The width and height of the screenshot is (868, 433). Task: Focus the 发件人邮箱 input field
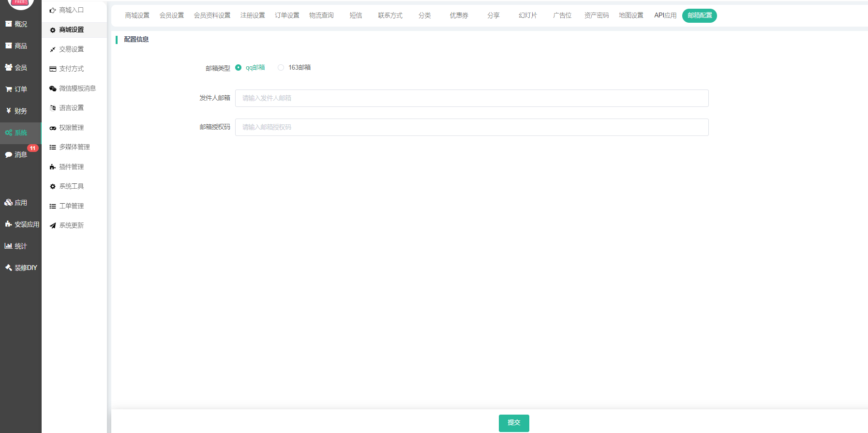(472, 98)
